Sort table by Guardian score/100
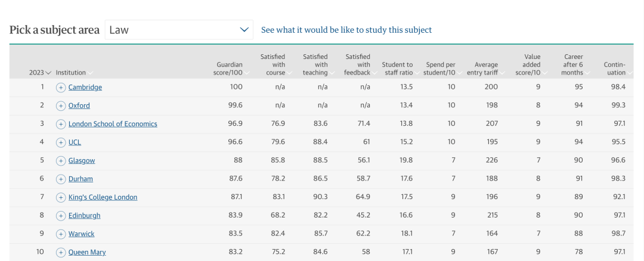644x261 pixels. 231,69
